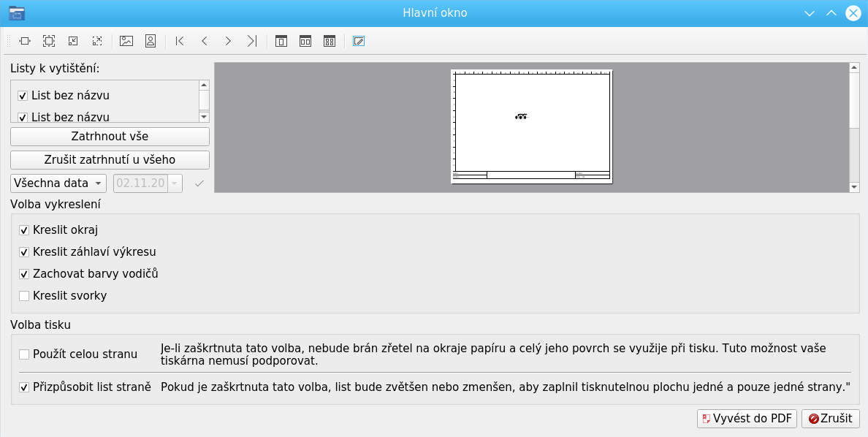Switch preview to landscape orientation

[126, 41]
